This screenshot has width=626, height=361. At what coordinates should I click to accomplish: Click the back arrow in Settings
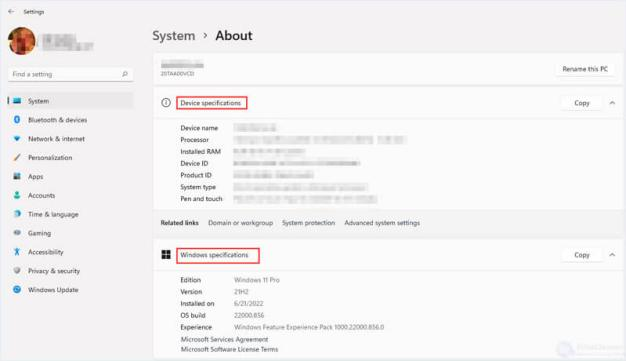point(11,12)
